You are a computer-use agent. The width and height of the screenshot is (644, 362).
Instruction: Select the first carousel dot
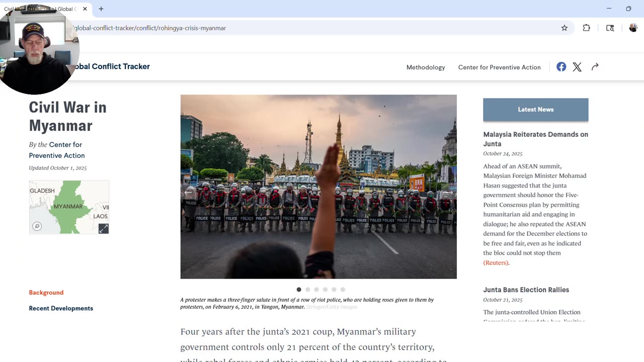[299, 290]
